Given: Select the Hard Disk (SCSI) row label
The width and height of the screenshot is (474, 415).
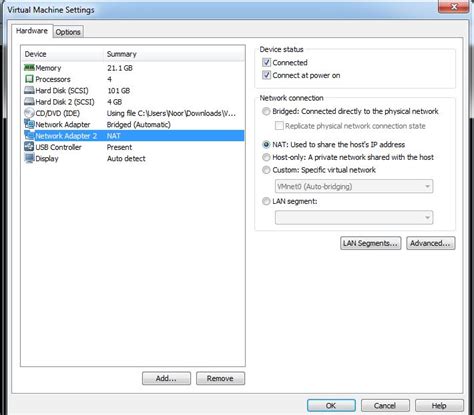Looking at the screenshot, I should coord(62,91).
